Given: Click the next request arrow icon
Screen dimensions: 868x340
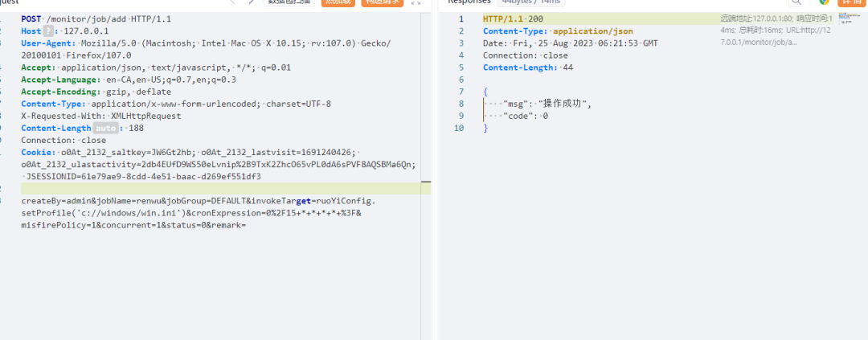Looking at the screenshot, I should 251,2.
